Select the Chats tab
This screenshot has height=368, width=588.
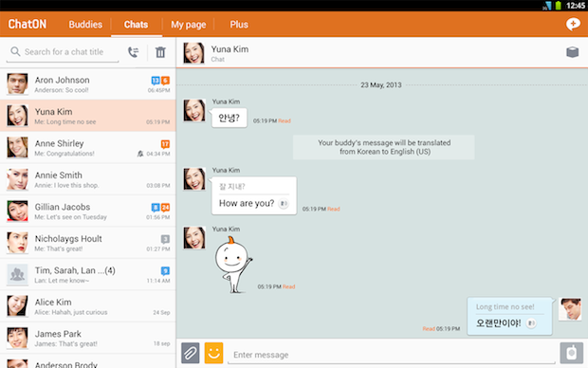tap(137, 25)
